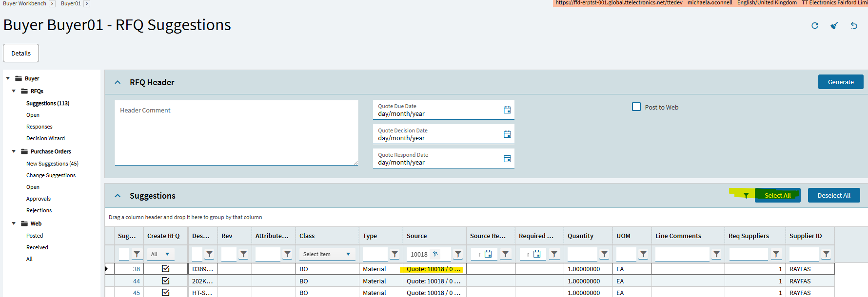
Task: Uncheck Create RFQ for suggestion 45
Action: [x=166, y=293]
